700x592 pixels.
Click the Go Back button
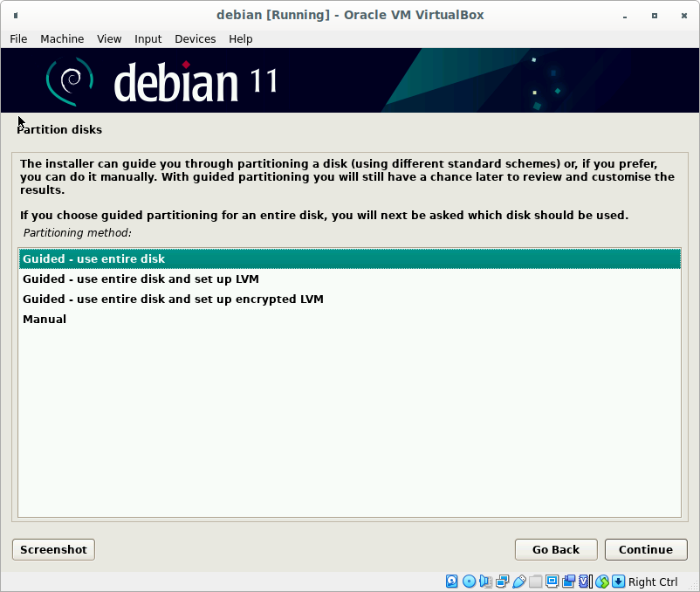[x=556, y=549]
